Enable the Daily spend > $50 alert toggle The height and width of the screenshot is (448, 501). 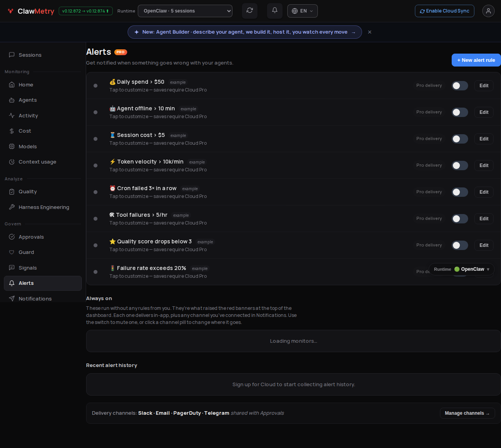[460, 86]
